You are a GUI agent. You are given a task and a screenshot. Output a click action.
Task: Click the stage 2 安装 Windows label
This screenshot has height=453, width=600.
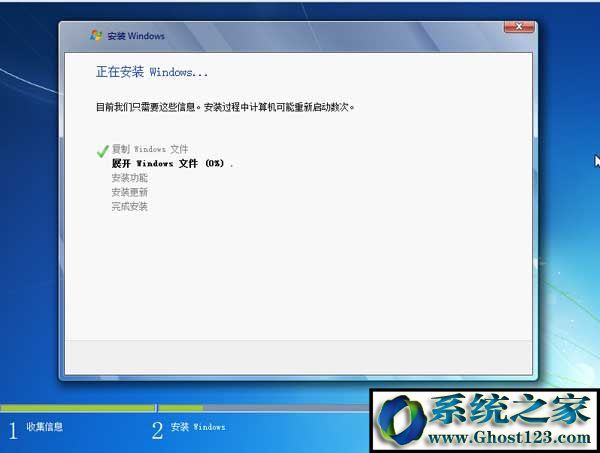[x=198, y=427]
